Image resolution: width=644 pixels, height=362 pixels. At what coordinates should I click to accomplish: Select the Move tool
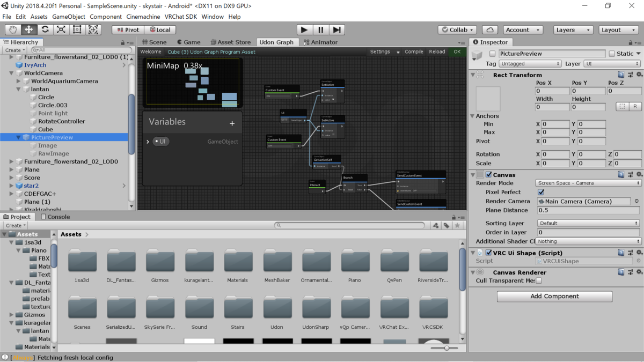coord(29,30)
